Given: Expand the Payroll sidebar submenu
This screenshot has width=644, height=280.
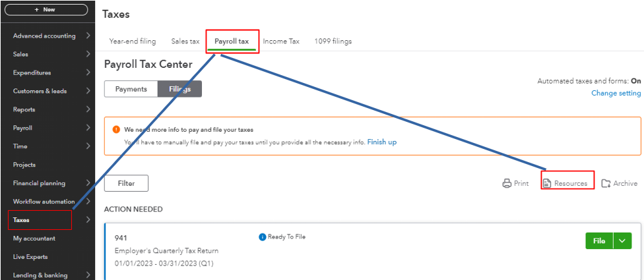Looking at the screenshot, I should coord(88,128).
